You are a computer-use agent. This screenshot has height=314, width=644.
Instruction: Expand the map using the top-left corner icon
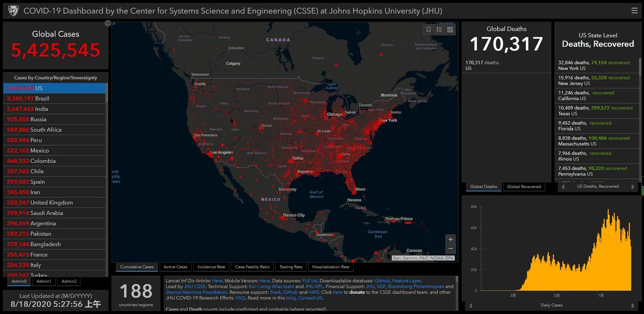108,24
